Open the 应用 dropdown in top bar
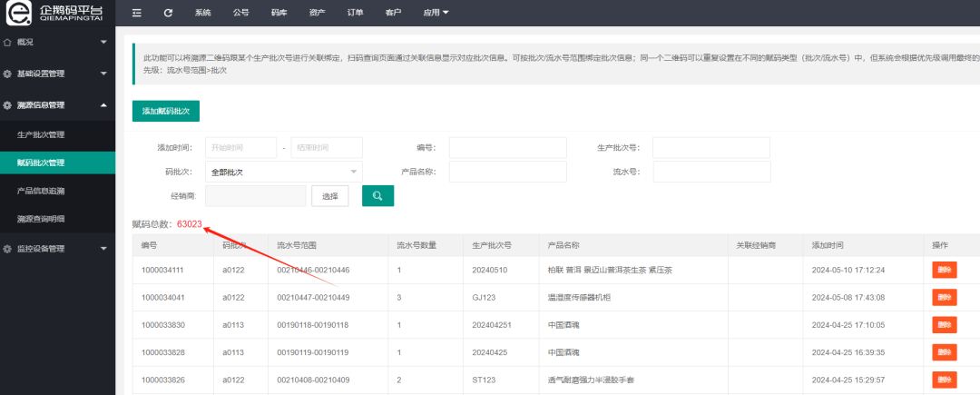Image resolution: width=980 pixels, height=395 pixels. (x=436, y=13)
